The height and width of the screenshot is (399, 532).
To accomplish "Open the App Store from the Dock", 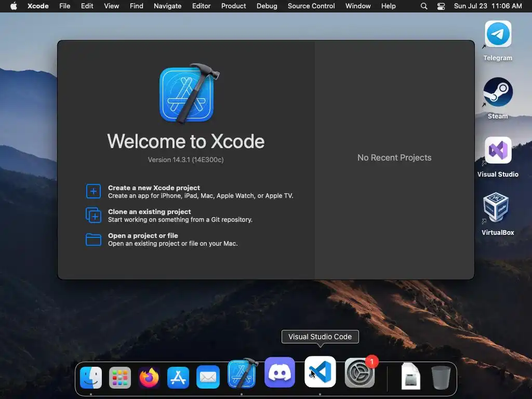I will (178, 377).
